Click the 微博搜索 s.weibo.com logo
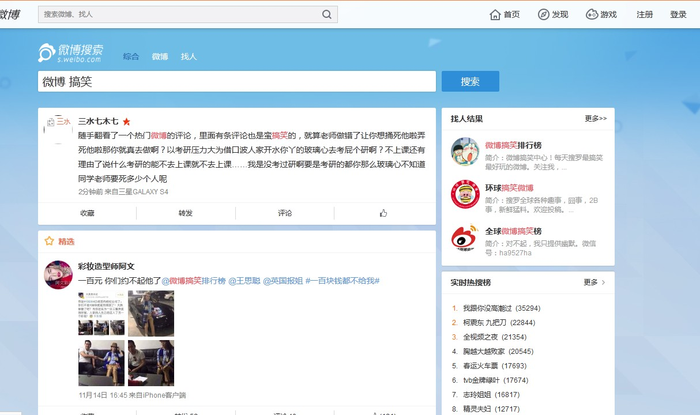The height and width of the screenshot is (415, 700). coord(71,53)
